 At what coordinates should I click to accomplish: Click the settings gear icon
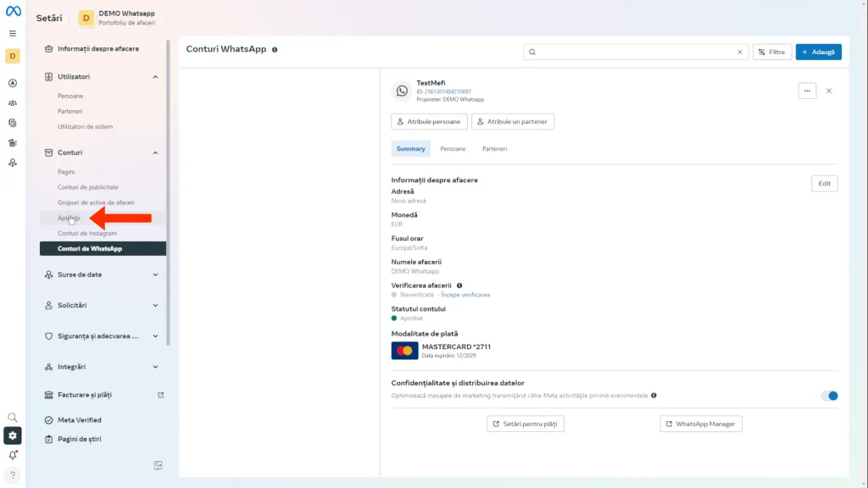coord(13,436)
